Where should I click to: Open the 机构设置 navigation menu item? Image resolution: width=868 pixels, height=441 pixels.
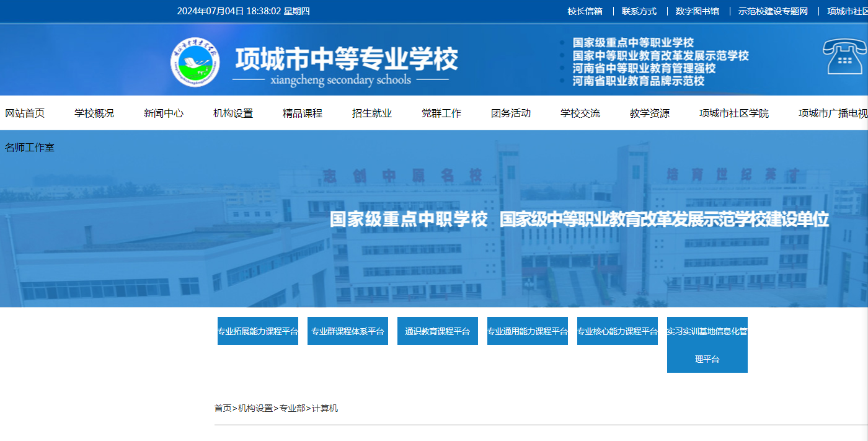click(233, 113)
